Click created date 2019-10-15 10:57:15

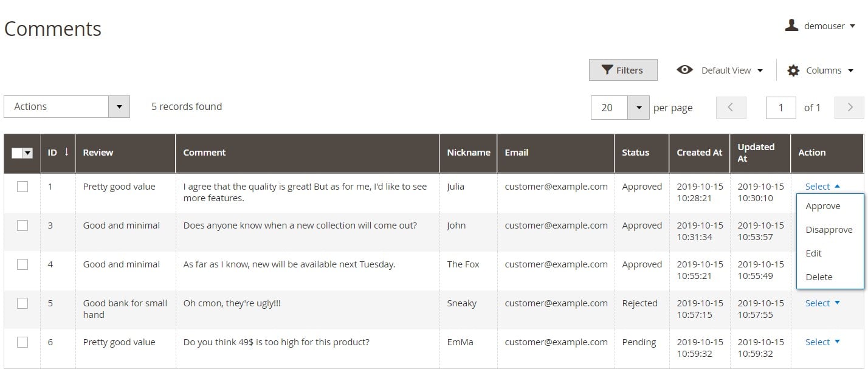[x=700, y=309]
